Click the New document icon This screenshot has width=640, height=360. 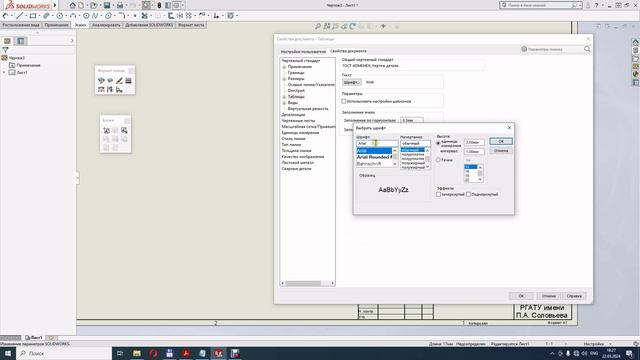81,5
